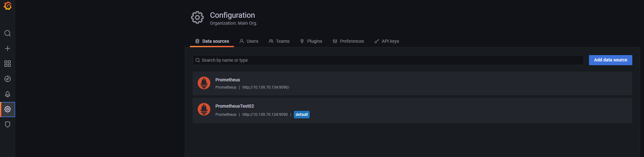Open the Preferences tab
Image resolution: width=644 pixels, height=157 pixels.
tap(348, 41)
